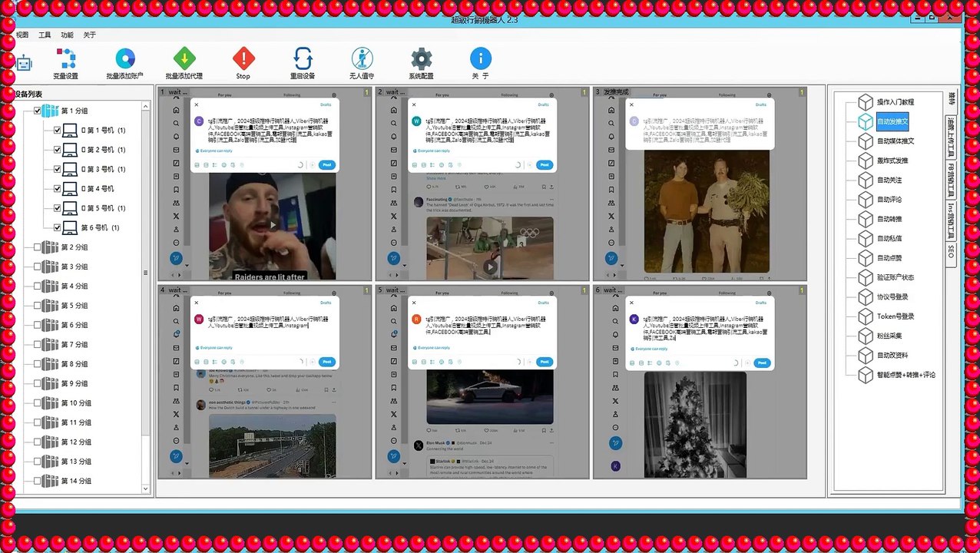Open the 工具 menu

(x=45, y=35)
